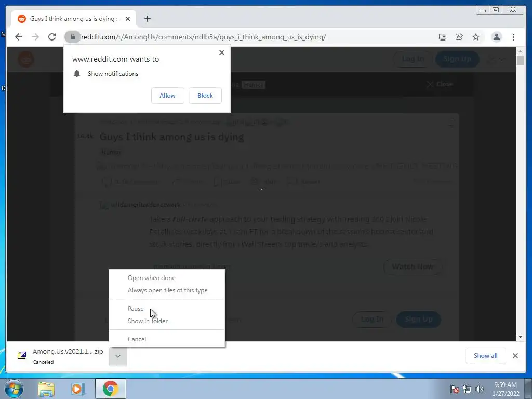Go back using the browser back arrow
The height and width of the screenshot is (399, 532).
pyautogui.click(x=19, y=37)
